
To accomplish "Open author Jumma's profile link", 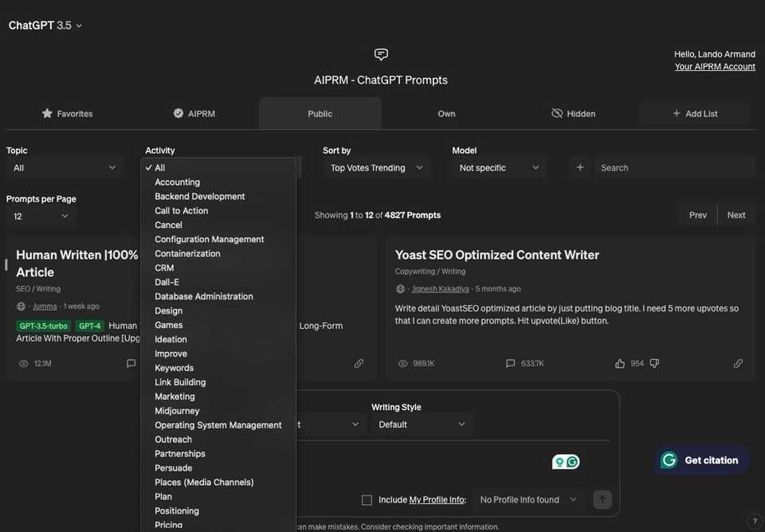I will coord(45,307).
